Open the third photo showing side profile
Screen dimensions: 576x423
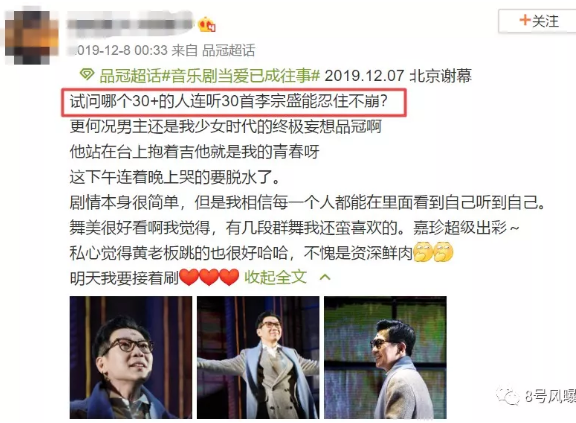click(x=385, y=357)
